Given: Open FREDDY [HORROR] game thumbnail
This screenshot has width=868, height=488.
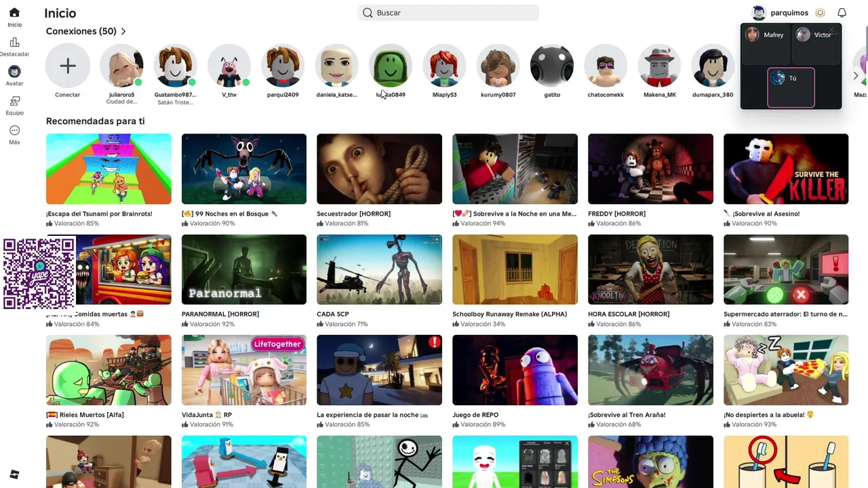Looking at the screenshot, I should tap(650, 169).
